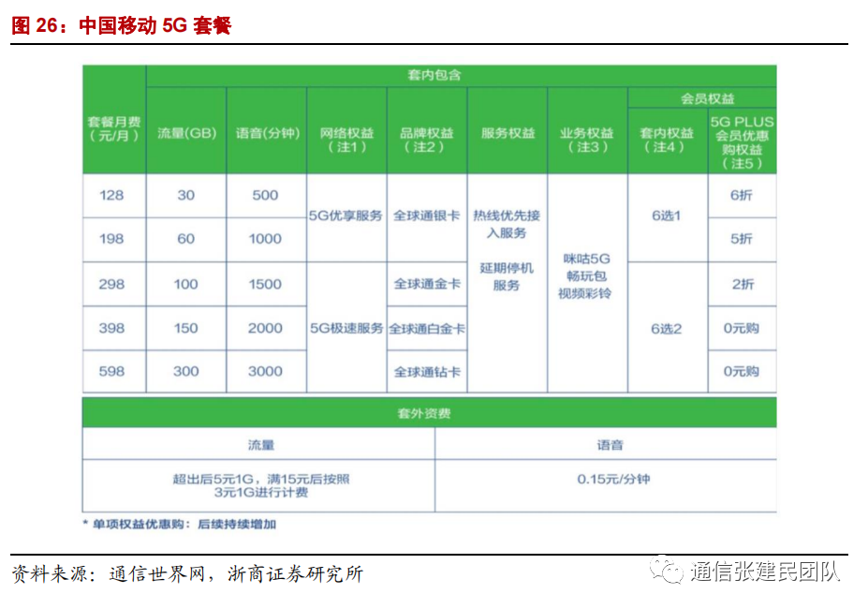Click the "全球通钻卡" cell
Image resolution: width=868 pixels, height=609 pixels.
pos(427,372)
